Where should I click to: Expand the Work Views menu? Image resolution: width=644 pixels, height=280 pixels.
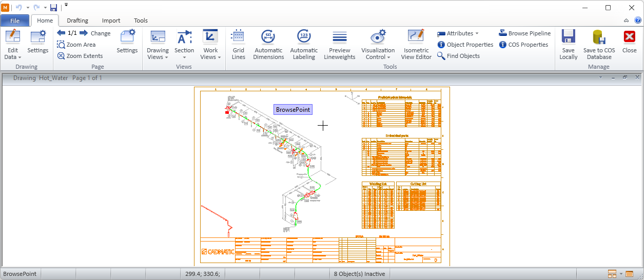point(210,54)
